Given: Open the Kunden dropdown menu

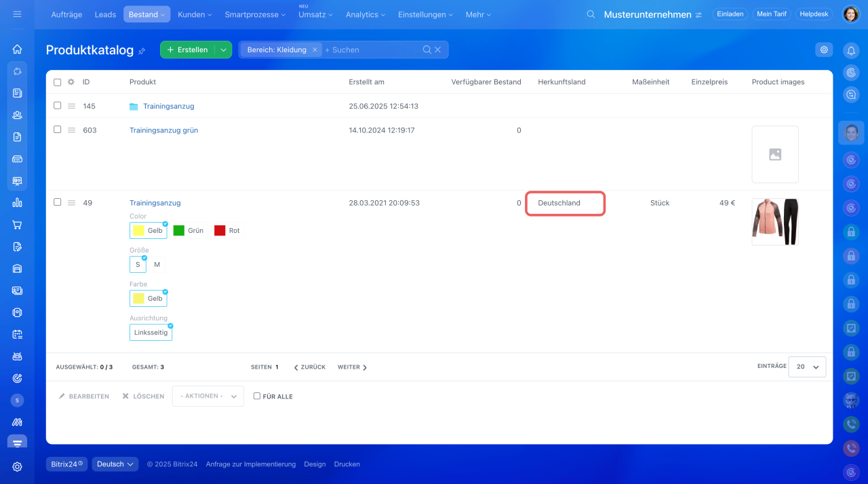Looking at the screenshot, I should click(x=195, y=14).
